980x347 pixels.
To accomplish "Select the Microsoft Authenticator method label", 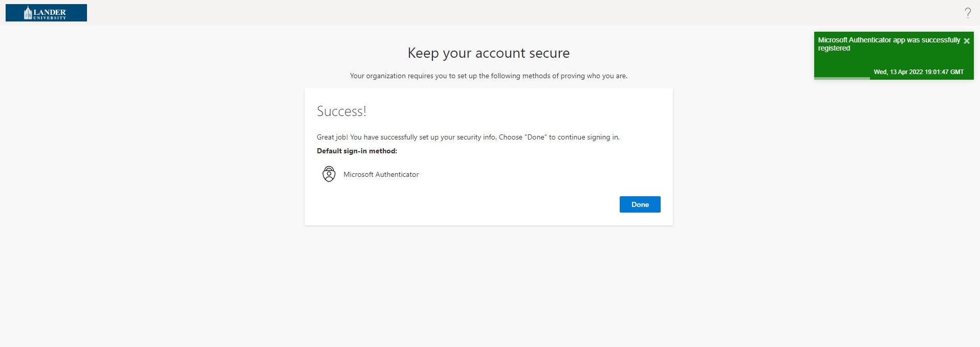I will [381, 175].
